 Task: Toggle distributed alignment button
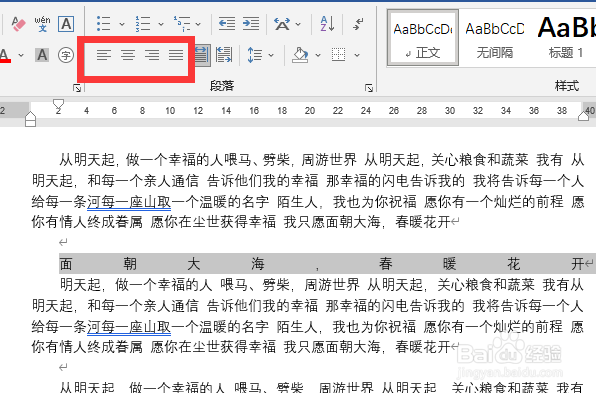pyautogui.click(x=202, y=55)
